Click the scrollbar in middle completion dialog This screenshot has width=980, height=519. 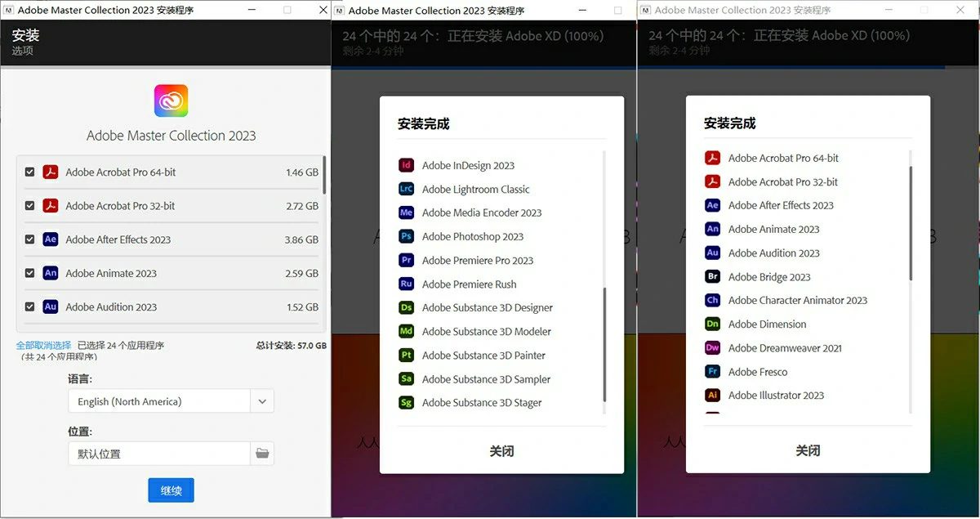tap(605, 344)
